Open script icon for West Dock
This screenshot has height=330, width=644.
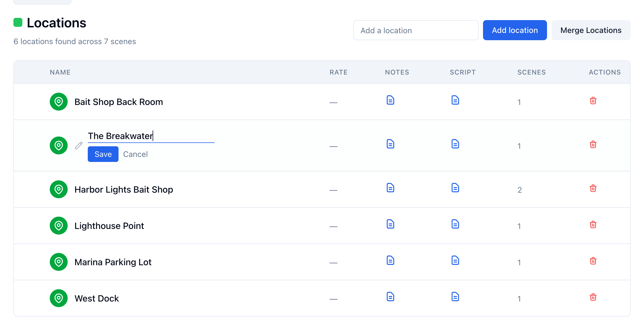[x=455, y=297]
